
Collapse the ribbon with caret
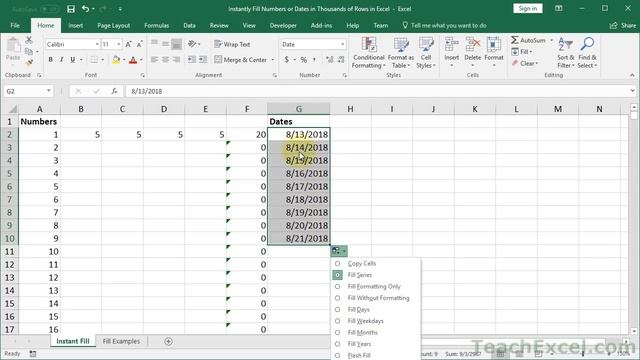pos(632,75)
